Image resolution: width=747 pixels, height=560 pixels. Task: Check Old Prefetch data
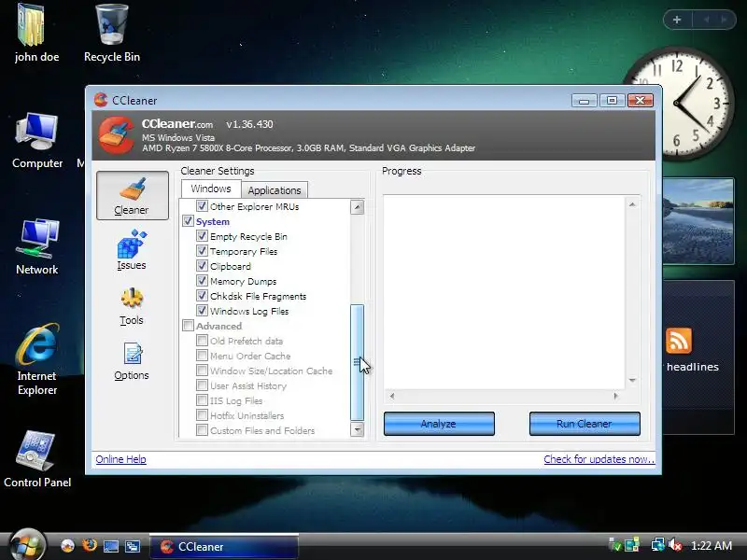(202, 340)
